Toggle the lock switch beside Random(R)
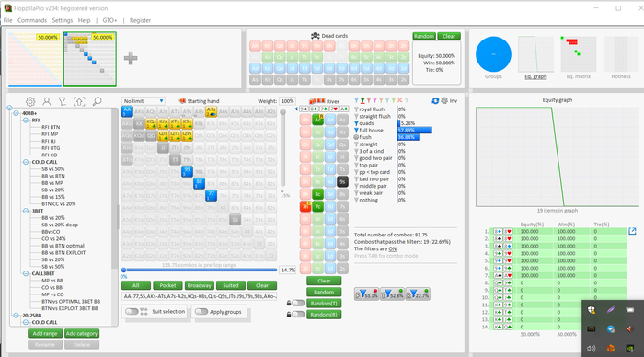The image size is (644, 357). point(298,315)
